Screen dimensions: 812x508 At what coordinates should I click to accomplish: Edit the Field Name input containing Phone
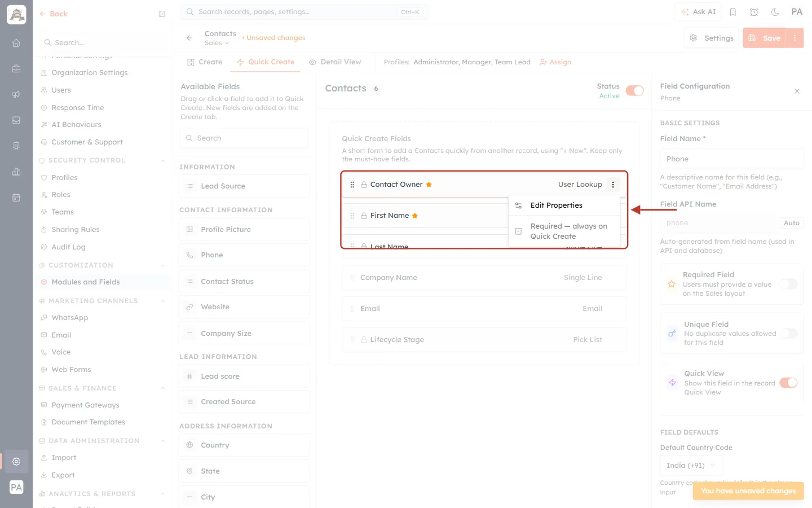731,159
